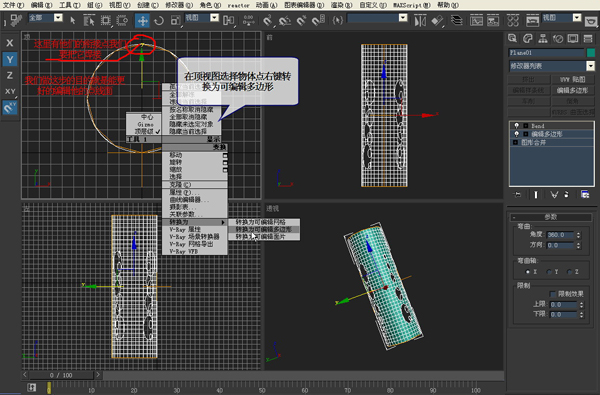Click the 角度 angle value field
600x395 pixels.
point(560,235)
